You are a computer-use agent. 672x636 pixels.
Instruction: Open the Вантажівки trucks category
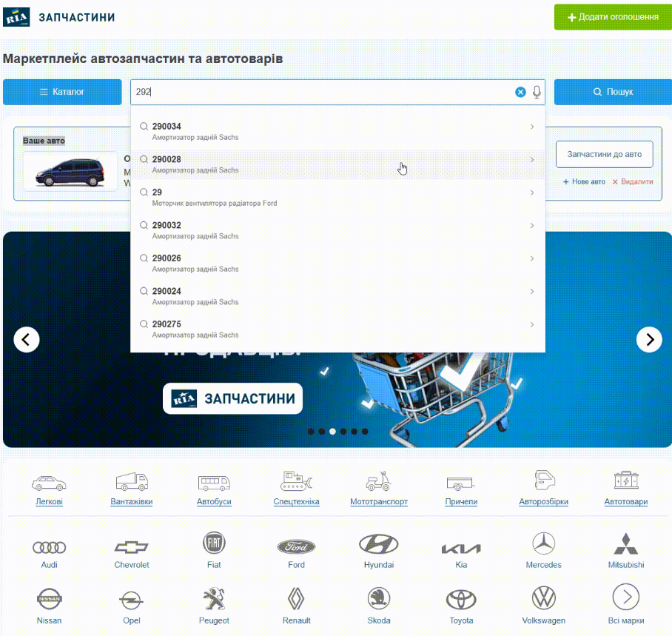(x=132, y=489)
